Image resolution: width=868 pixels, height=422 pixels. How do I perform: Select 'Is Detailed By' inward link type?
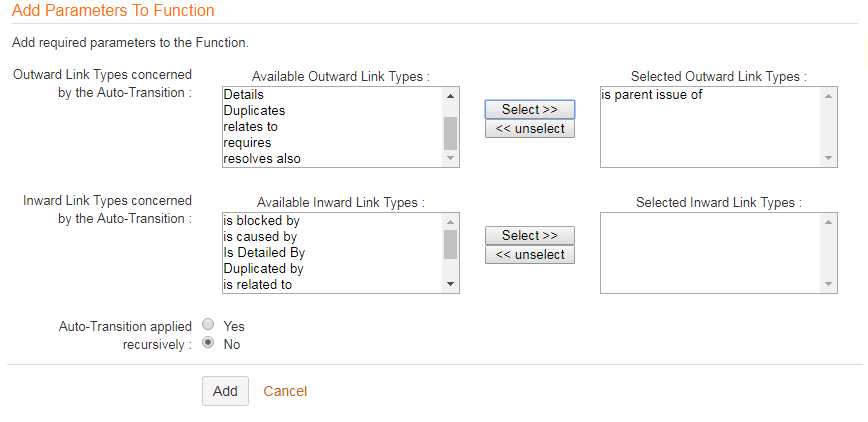(x=264, y=253)
